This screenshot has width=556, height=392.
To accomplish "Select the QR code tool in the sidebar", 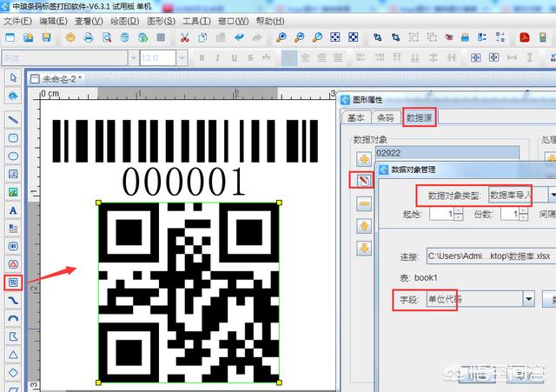I will pyautogui.click(x=13, y=282).
